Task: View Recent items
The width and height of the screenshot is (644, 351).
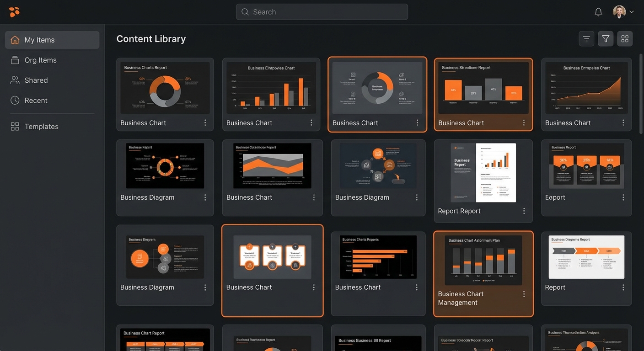Action: pyautogui.click(x=36, y=100)
